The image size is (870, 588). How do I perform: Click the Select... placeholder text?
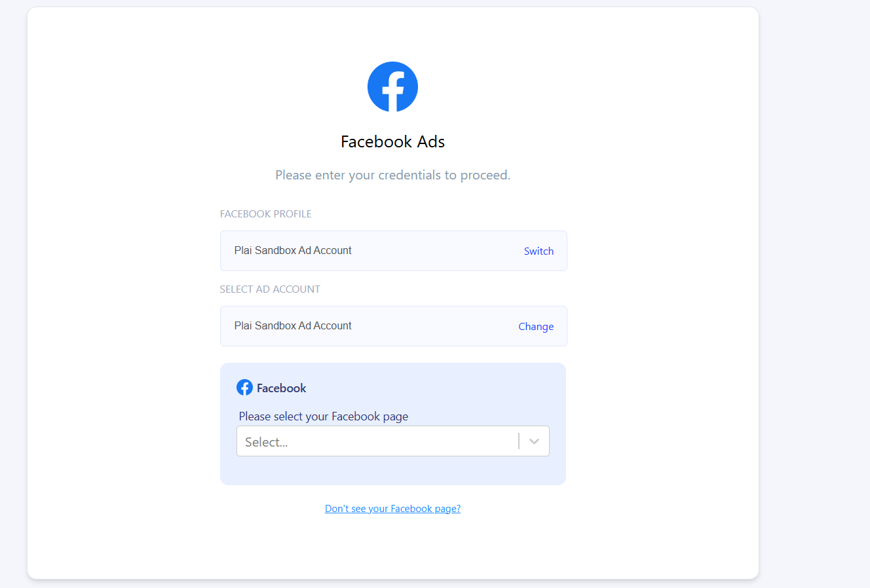pyautogui.click(x=267, y=442)
